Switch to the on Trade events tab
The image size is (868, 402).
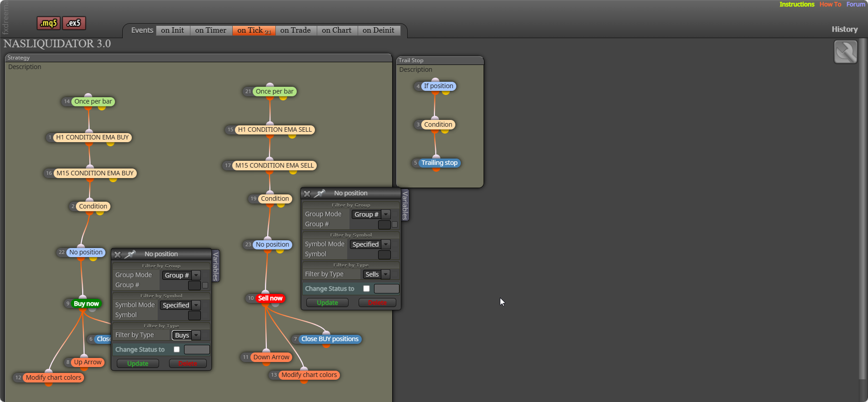click(x=295, y=30)
